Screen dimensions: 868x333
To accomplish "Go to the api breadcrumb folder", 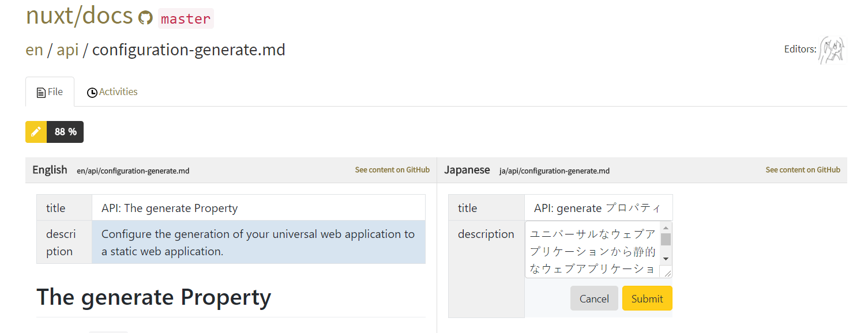I will (67, 50).
